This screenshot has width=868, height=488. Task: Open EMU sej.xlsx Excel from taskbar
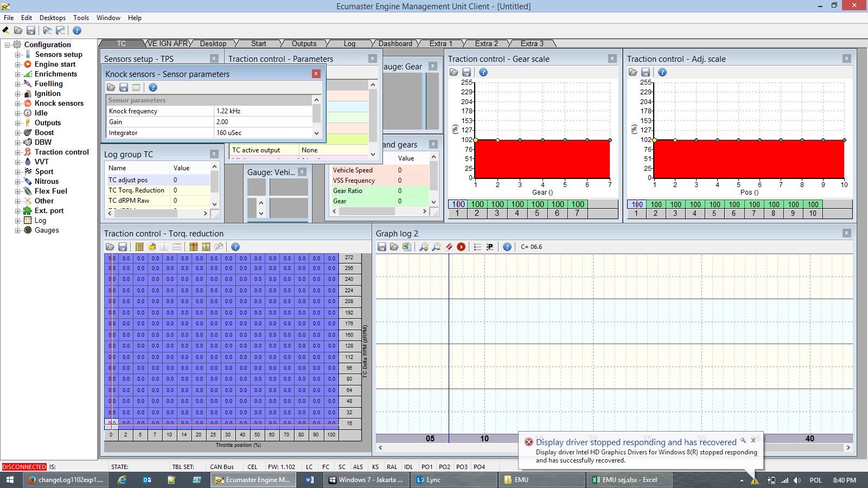click(x=629, y=480)
